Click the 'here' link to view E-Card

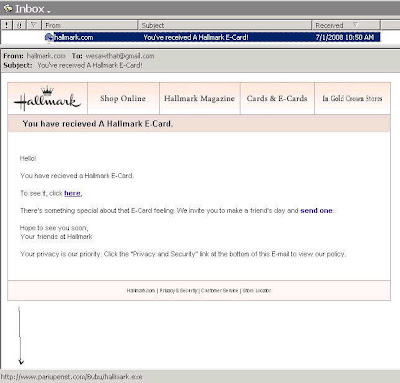[x=72, y=193]
